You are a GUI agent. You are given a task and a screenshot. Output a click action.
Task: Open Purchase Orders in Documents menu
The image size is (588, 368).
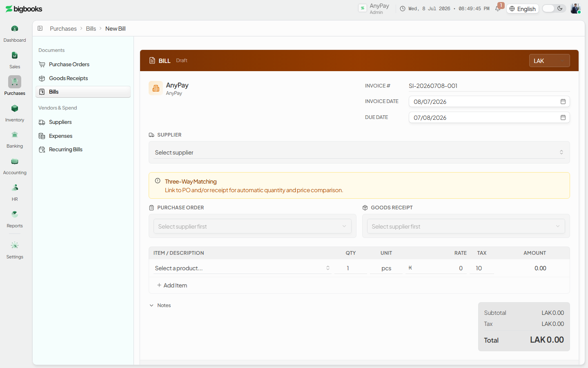(x=83, y=64)
